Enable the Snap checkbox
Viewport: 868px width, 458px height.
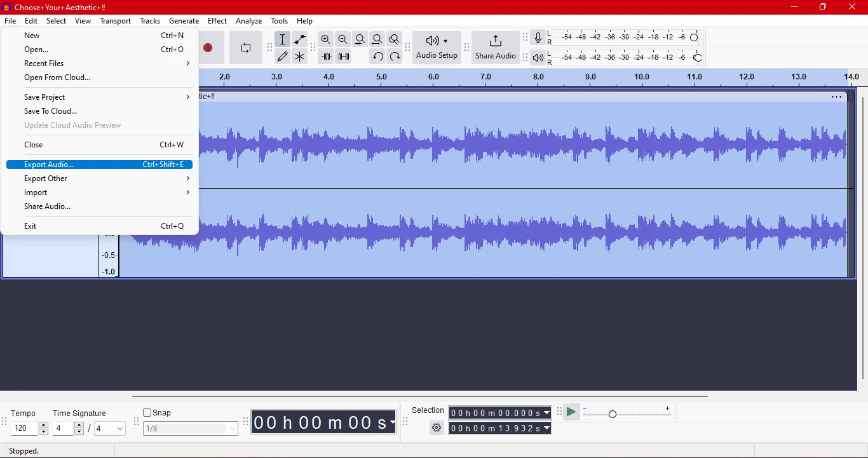tap(147, 413)
